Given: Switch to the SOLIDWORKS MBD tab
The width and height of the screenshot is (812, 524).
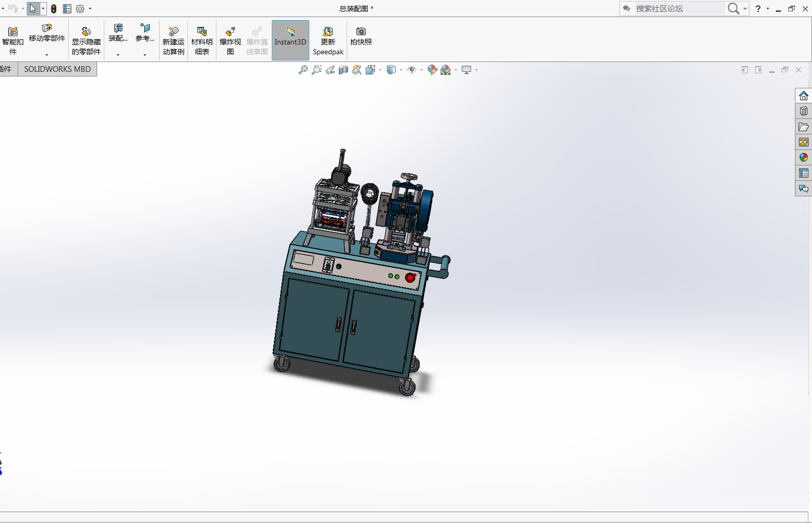Looking at the screenshot, I should (x=57, y=69).
